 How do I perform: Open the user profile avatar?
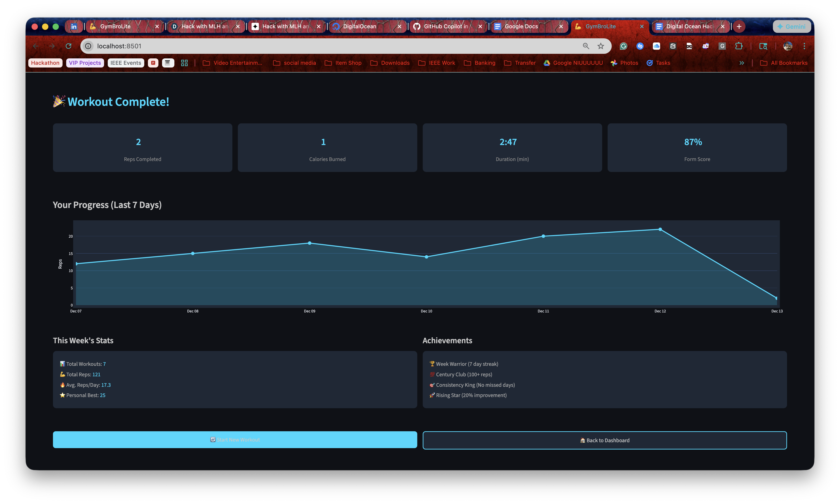coord(788,46)
